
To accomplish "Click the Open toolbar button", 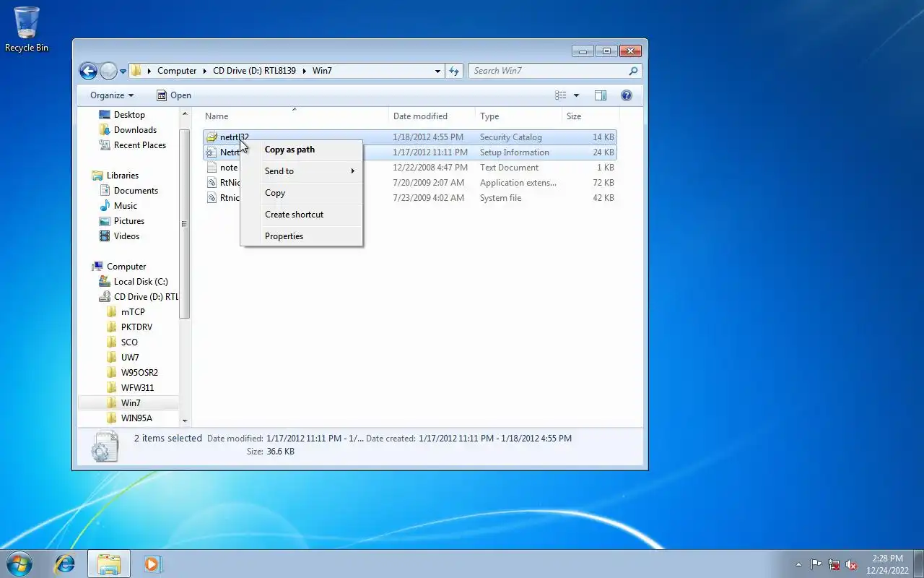I will pyautogui.click(x=174, y=95).
